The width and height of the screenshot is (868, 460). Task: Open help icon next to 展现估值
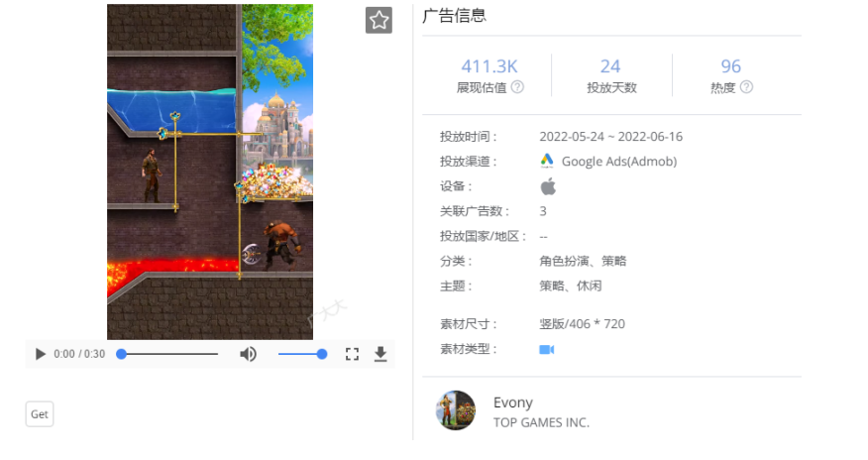517,87
